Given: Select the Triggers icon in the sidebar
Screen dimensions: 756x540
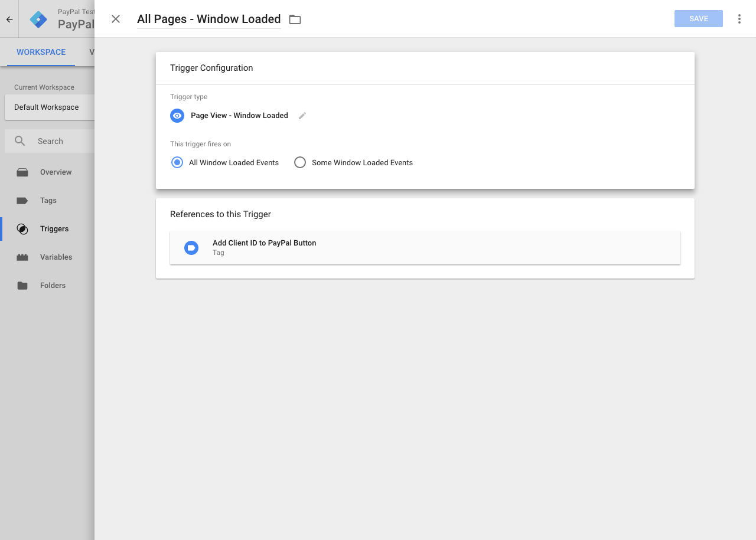Looking at the screenshot, I should point(22,228).
